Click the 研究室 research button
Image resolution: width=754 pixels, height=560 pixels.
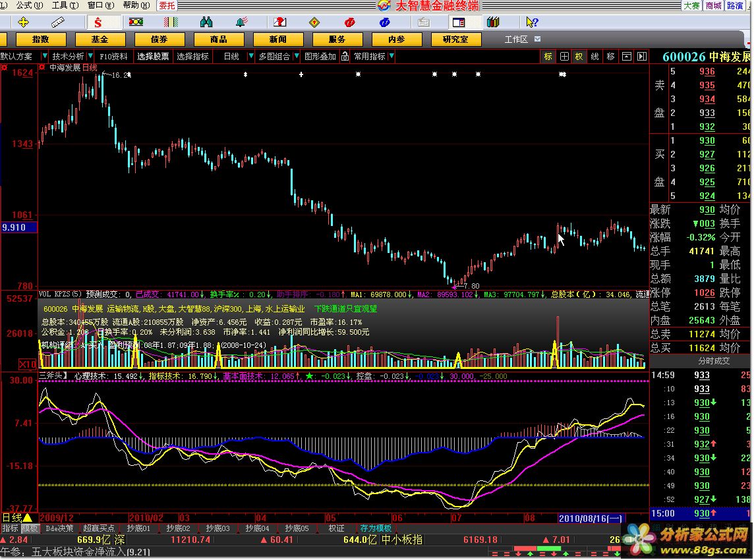(x=455, y=40)
